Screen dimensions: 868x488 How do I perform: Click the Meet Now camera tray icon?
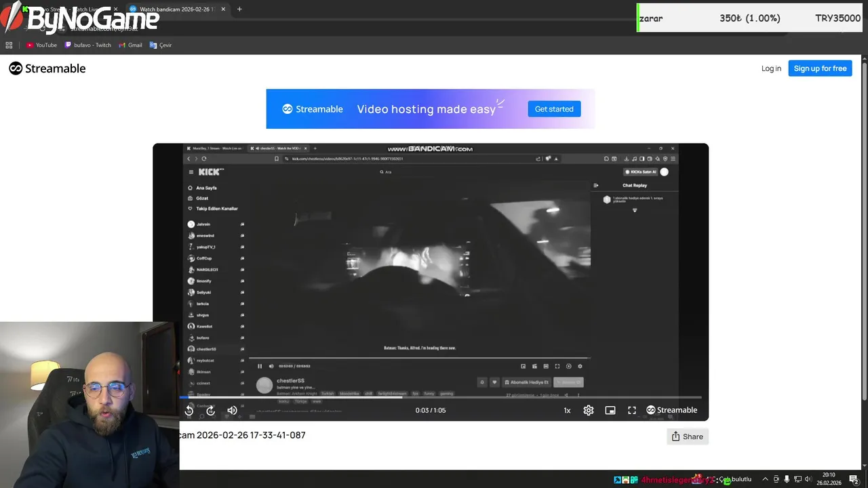click(776, 479)
